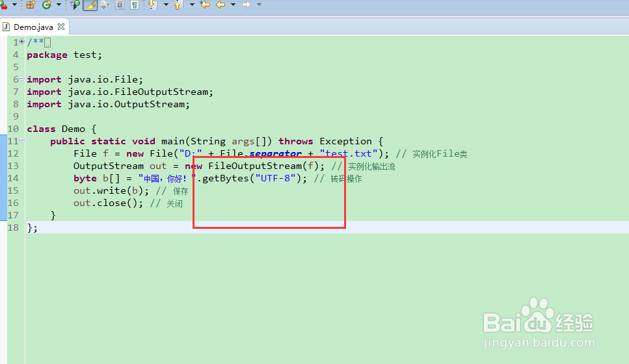Click 'FileOutputStream(f);' on line 13
This screenshot has width=629, height=364.
266,166
